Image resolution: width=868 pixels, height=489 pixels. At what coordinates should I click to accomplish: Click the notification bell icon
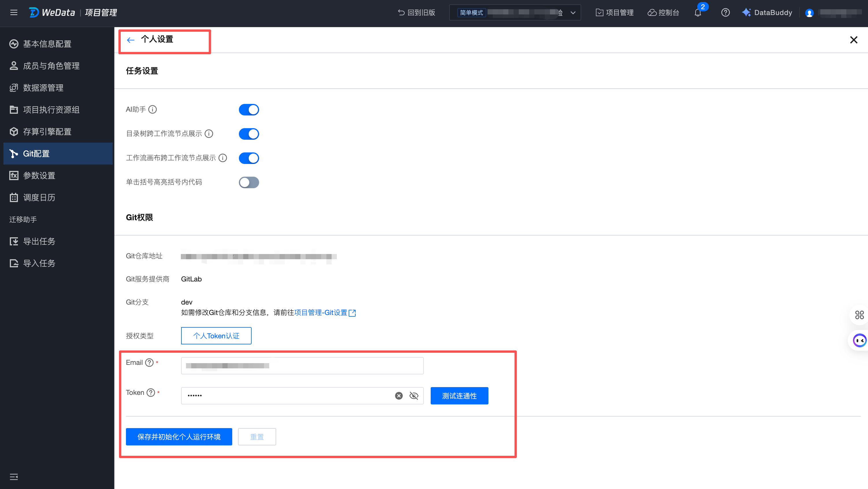[698, 13]
